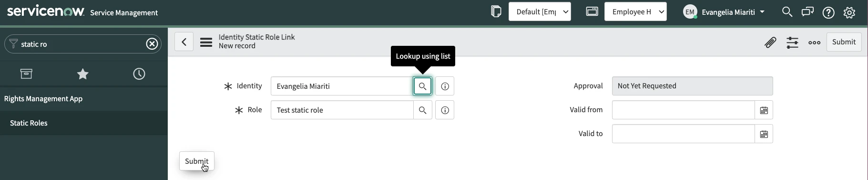Click the Valid from date field
Viewport: 868px width, 180px height.
(683, 110)
